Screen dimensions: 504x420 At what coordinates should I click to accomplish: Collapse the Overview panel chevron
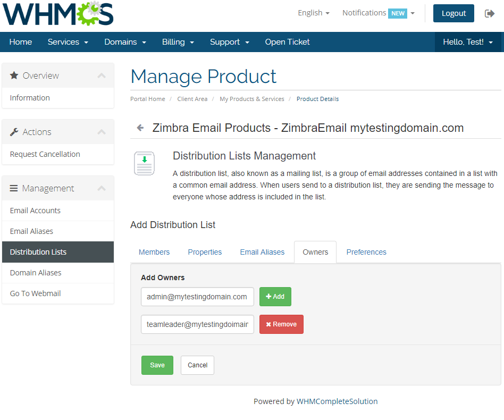[102, 75]
